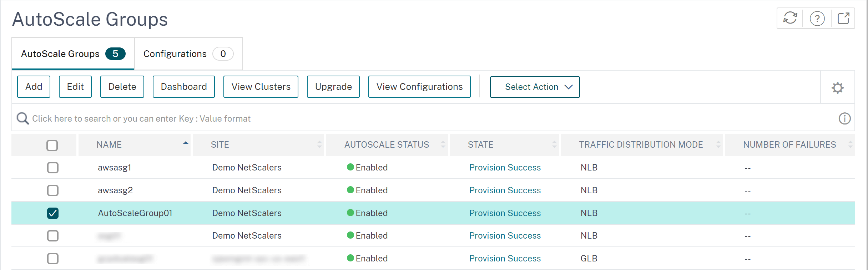Open Provision Success link for AutoScaleGroup01
Screen dimensions: 868x270
coord(505,213)
